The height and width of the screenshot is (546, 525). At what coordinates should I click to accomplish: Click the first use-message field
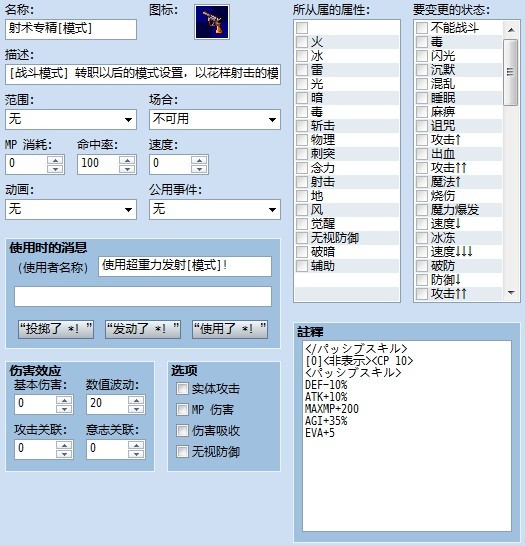(x=185, y=266)
